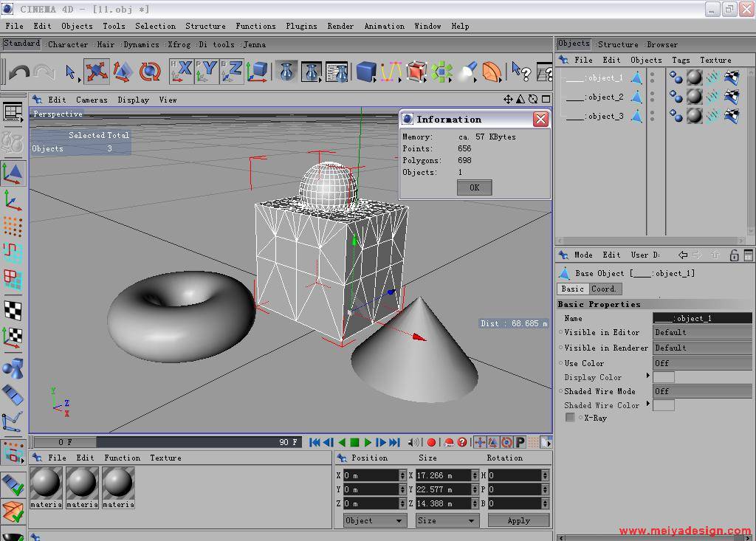This screenshot has height=541, width=756.
Task: Click the green array object icon
Action: click(x=441, y=72)
